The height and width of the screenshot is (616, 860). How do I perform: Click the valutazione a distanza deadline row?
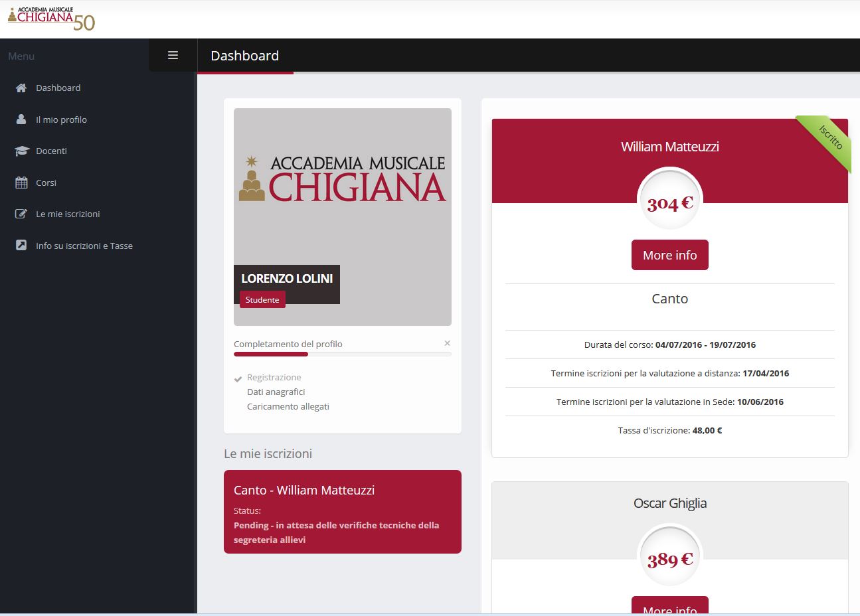[x=669, y=373]
